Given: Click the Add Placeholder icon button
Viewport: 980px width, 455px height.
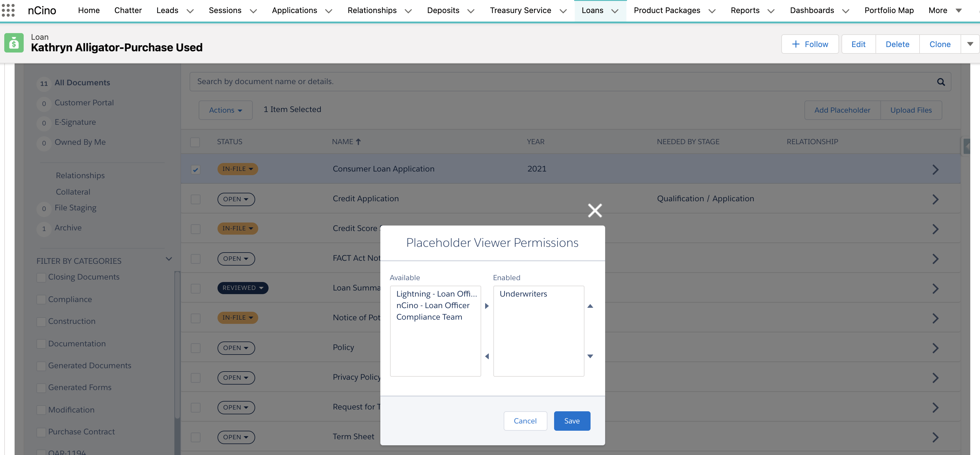Looking at the screenshot, I should [x=842, y=110].
